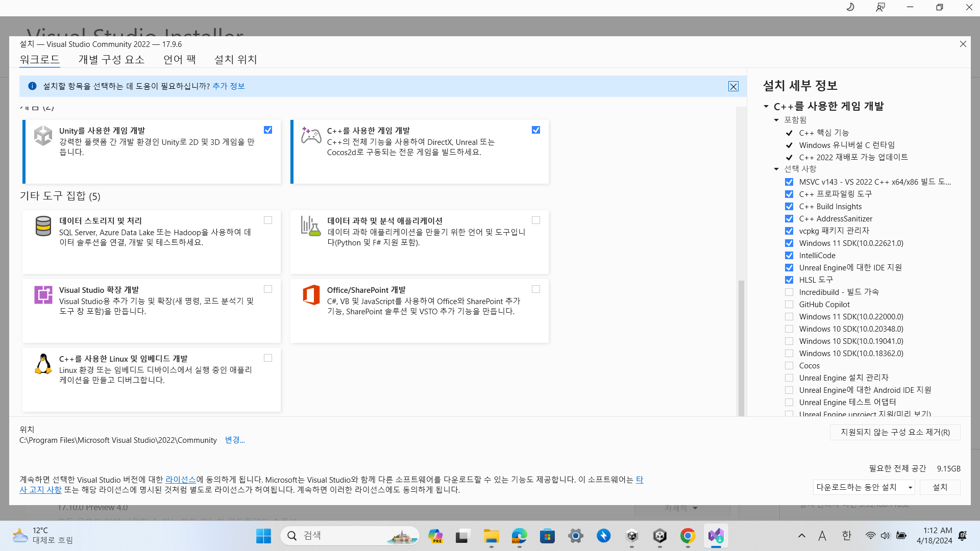Click the weather widget on taskbar
980x551 pixels.
(x=43, y=536)
